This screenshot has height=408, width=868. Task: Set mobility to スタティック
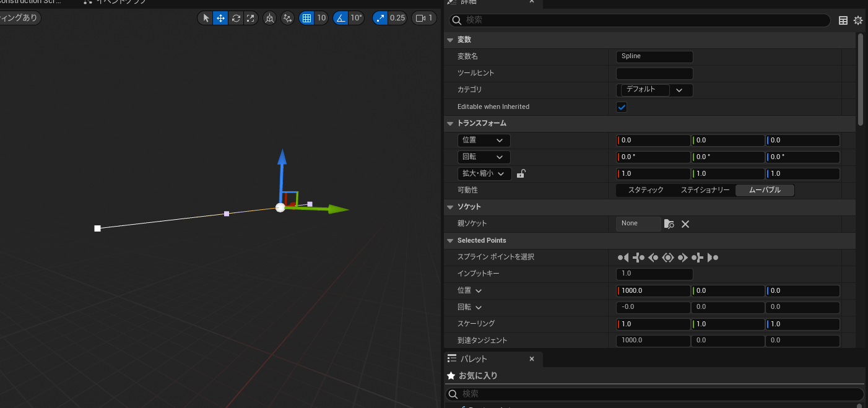(x=644, y=190)
